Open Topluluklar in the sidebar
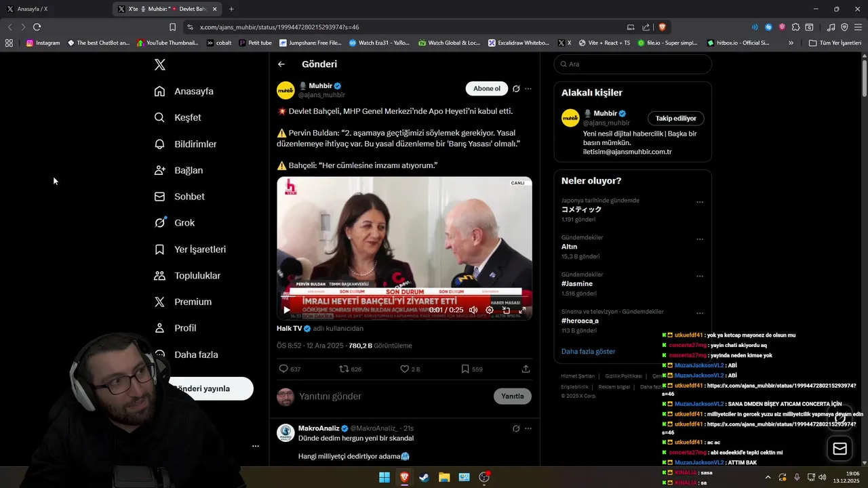Viewport: 868px width, 488px height. click(x=187, y=276)
